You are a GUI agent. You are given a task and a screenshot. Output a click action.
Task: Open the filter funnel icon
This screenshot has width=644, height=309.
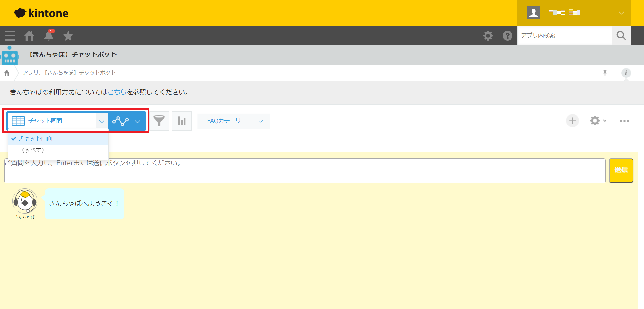tap(159, 121)
